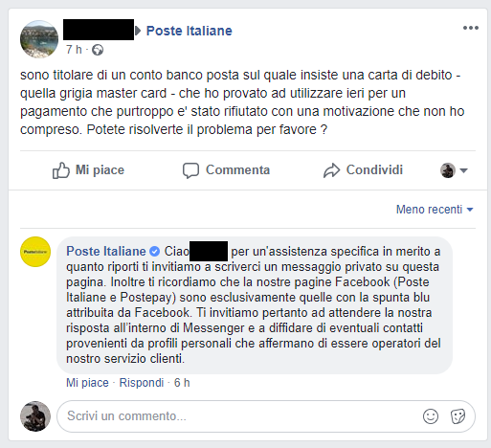The height and width of the screenshot is (448, 491).
Task: Click the arrow between author and Poste Italiane
Action: 138,31
